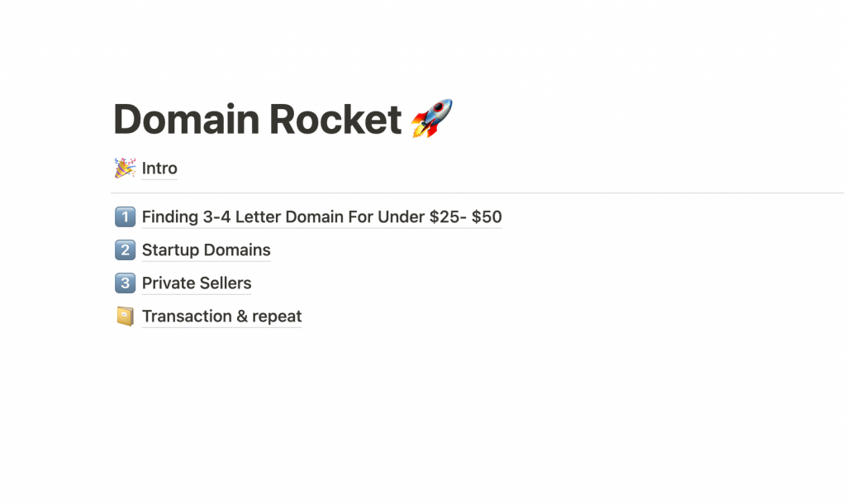Image resolution: width=846 pixels, height=504 pixels.
Task: Open Finding 3-4 Letter Domain page
Action: [321, 217]
